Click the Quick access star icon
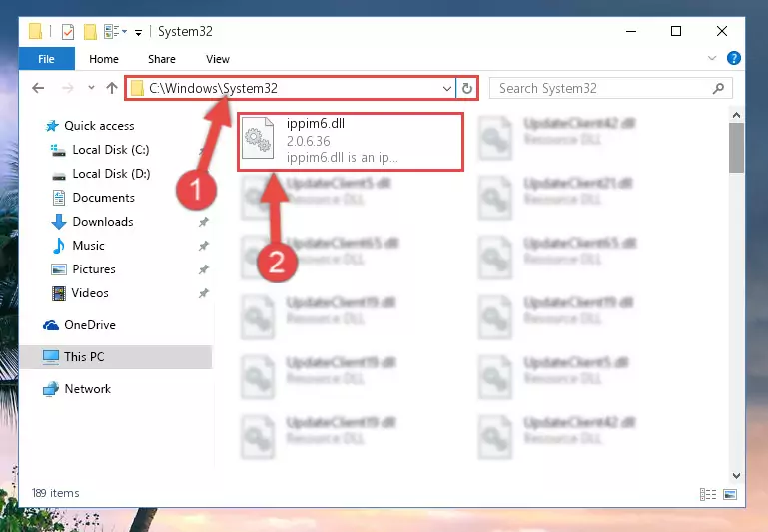 [x=52, y=126]
